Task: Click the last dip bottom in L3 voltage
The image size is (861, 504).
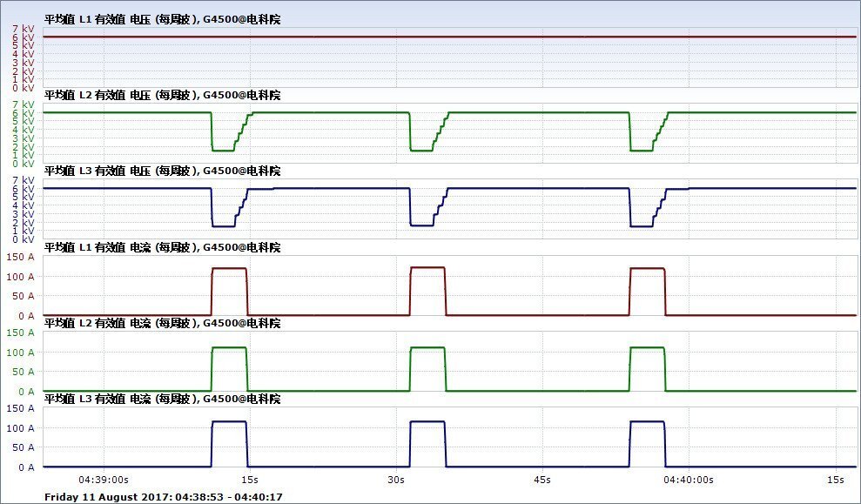Action: coord(642,226)
